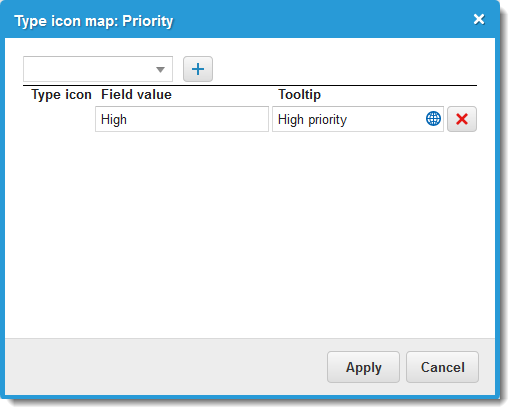Click the Field value column header
The height and width of the screenshot is (414, 515).
pyautogui.click(x=136, y=95)
